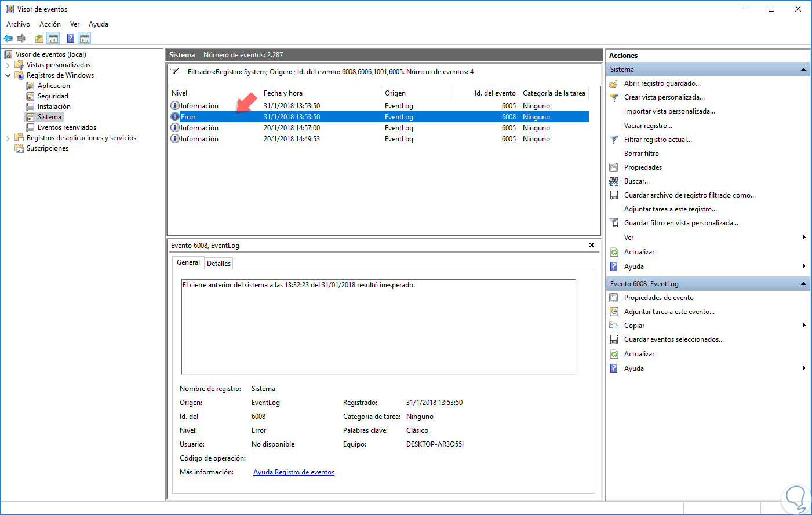Collapse the Registros de Windows tree node
This screenshot has height=515, width=812.
(8, 75)
